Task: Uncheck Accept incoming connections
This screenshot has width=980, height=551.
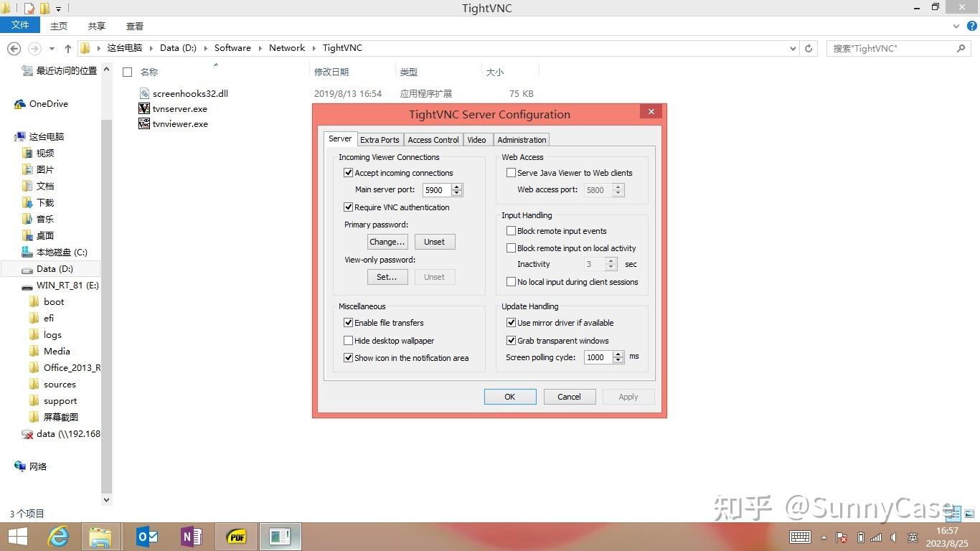Action: coord(349,172)
